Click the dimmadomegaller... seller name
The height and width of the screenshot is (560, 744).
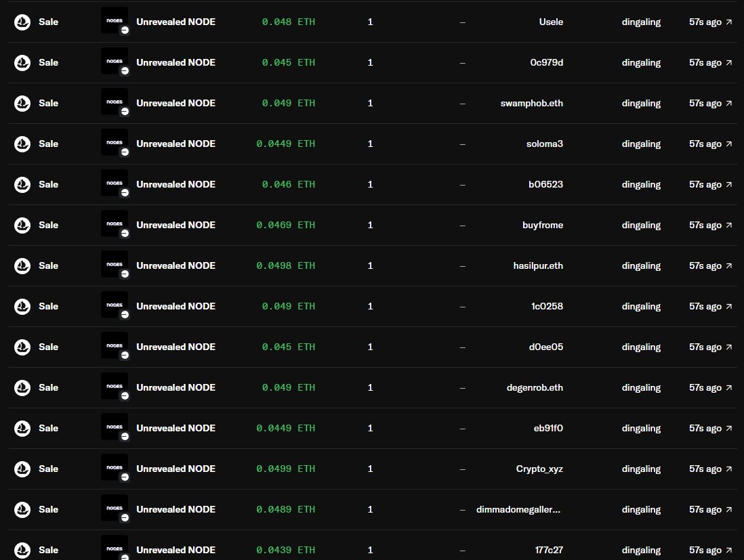(518, 510)
